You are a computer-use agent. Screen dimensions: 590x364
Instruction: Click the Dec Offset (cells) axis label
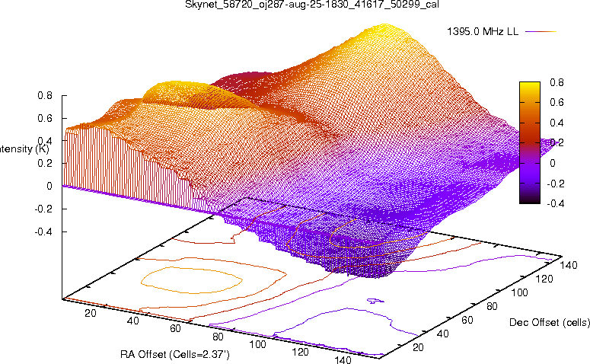550,322
